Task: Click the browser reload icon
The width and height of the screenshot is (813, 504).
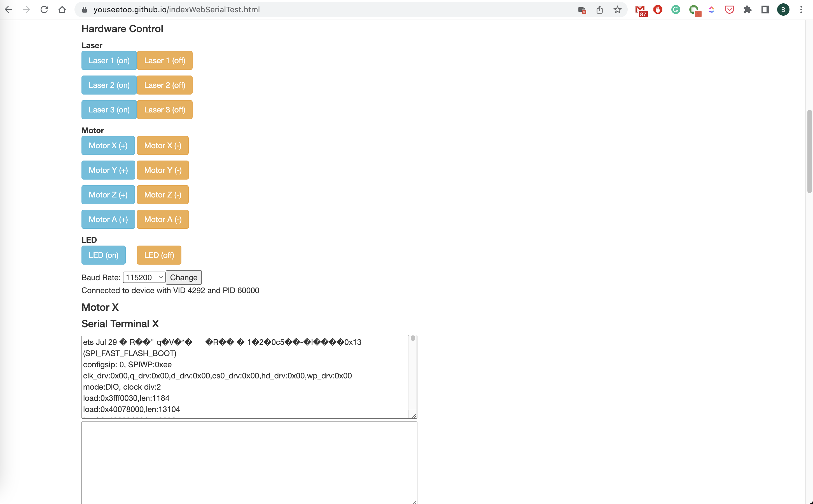Action: click(44, 10)
